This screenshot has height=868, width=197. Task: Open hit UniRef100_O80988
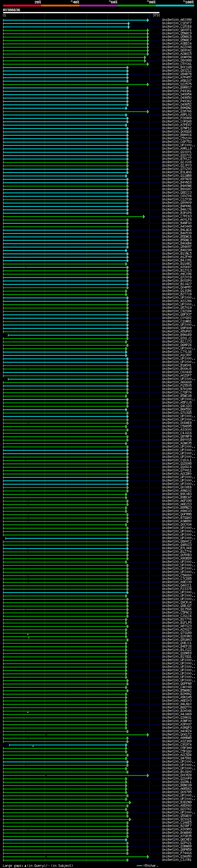pos(177,60)
